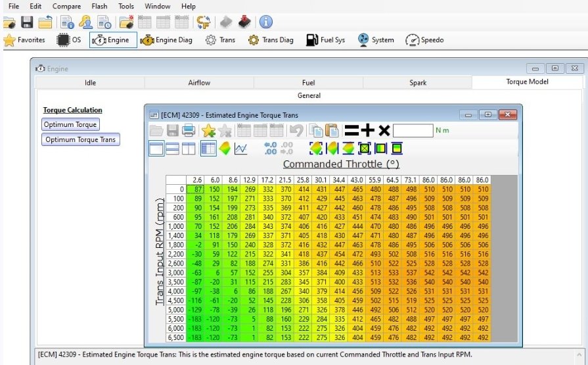Open the OS chip section

pyautogui.click(x=69, y=40)
